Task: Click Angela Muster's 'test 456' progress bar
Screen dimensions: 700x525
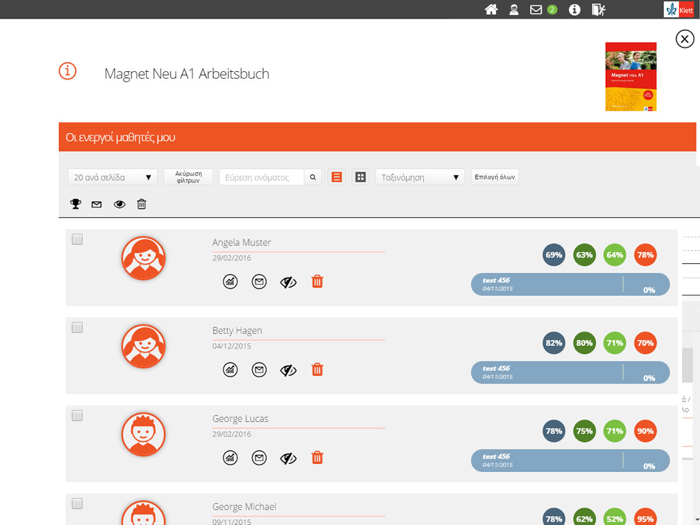Action: click(x=570, y=284)
